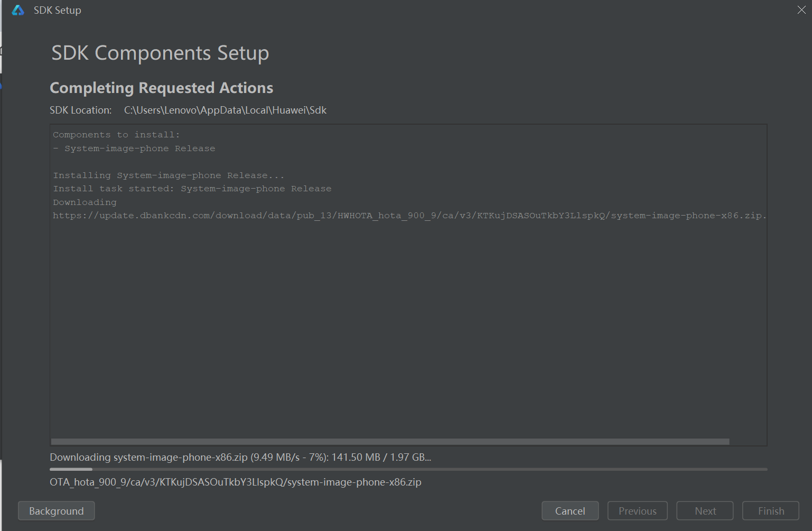Click the "Components to install:" log line
Screen dimensions: 812x531
click(x=116, y=135)
